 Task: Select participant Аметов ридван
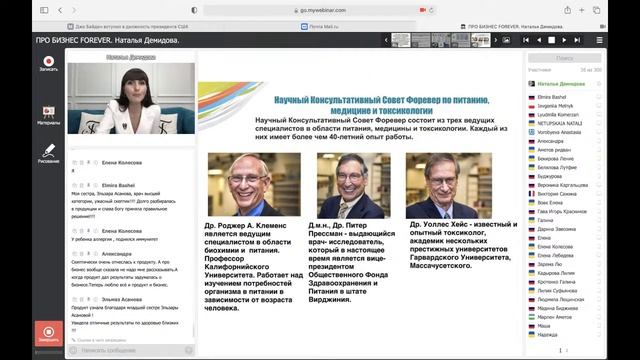pyautogui.click(x=553, y=150)
